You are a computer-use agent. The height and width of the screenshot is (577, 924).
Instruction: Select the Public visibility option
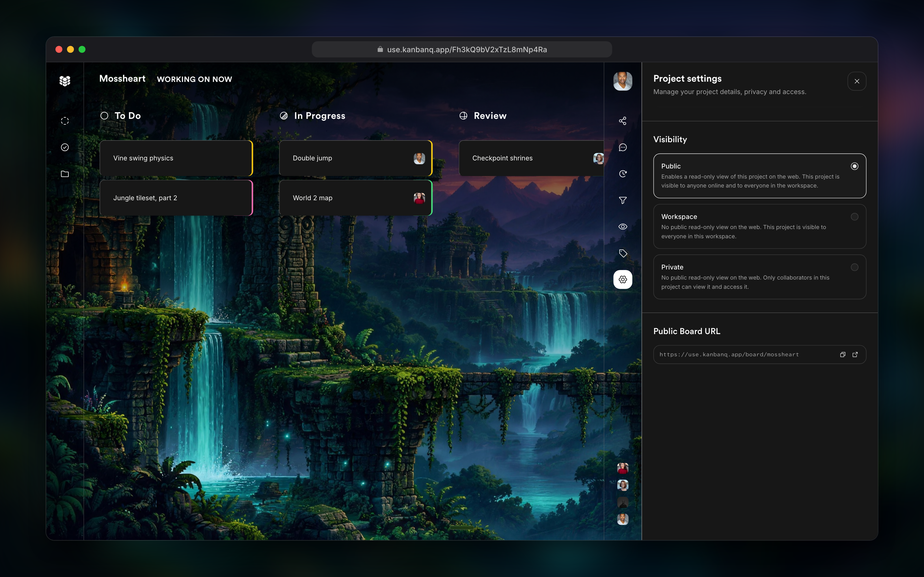[x=759, y=175]
